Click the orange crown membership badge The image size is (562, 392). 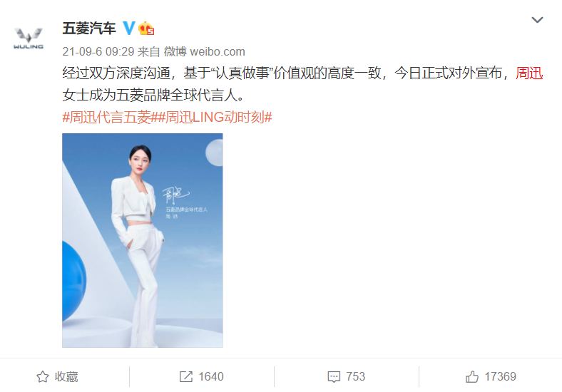pos(146,29)
